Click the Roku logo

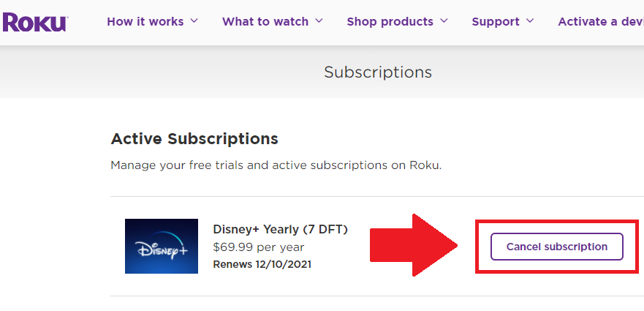click(34, 22)
